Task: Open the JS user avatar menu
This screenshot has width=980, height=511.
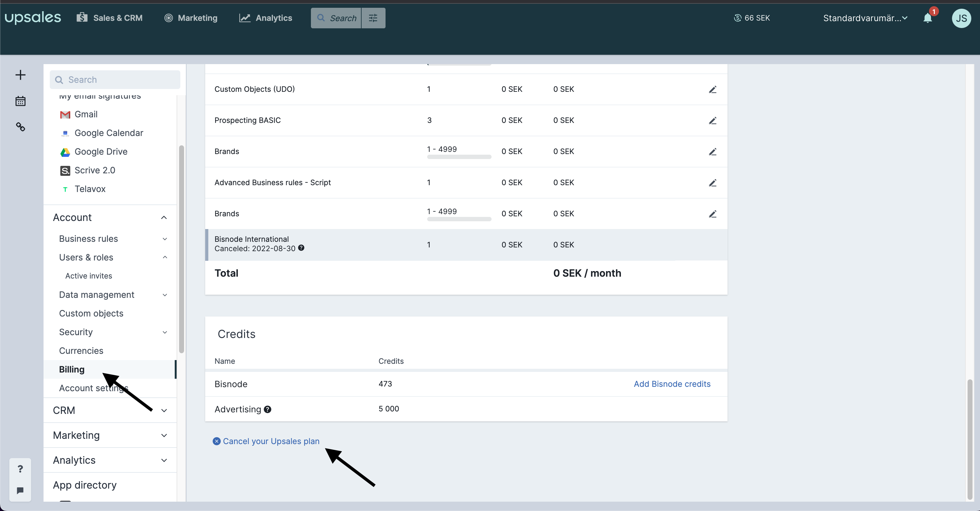Action: coord(961,18)
